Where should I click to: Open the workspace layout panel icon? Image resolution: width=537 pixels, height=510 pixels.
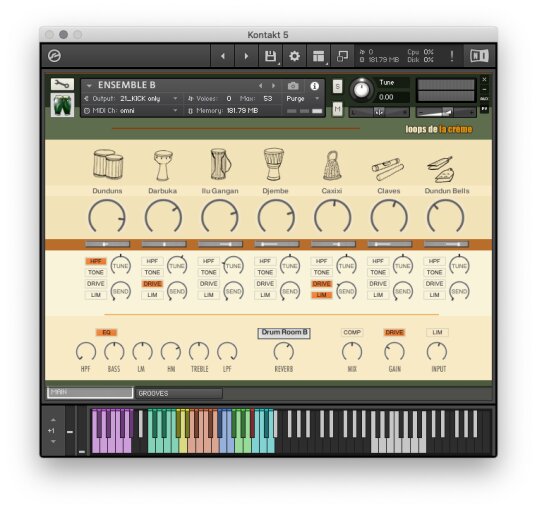pos(319,56)
